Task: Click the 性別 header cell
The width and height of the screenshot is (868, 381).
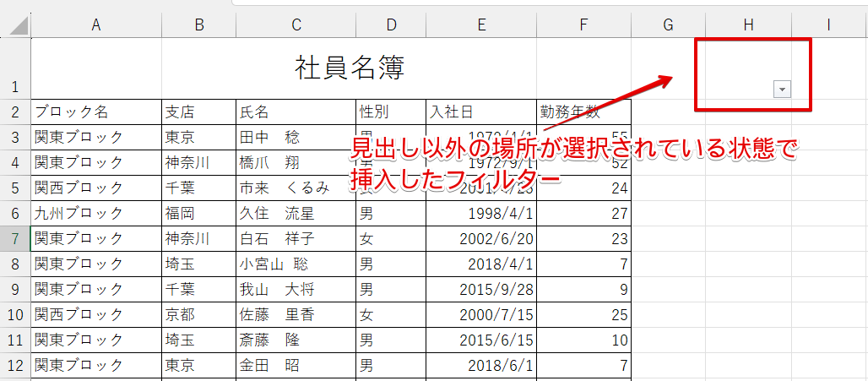Action: click(391, 112)
